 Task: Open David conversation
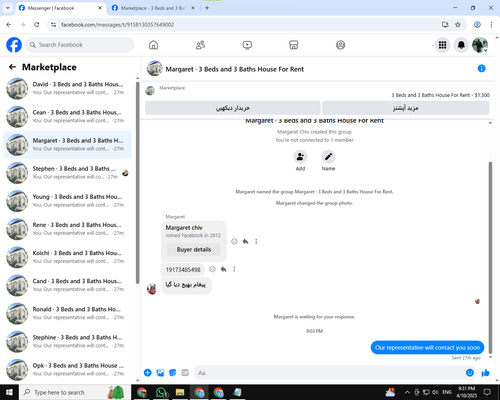click(67, 88)
